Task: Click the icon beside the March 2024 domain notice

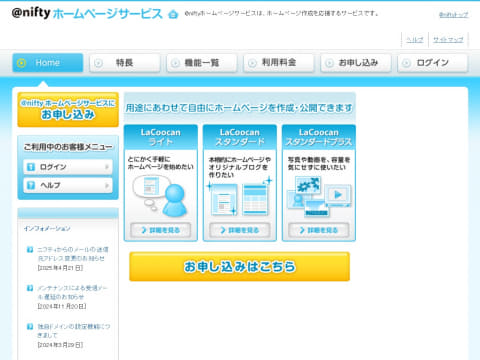Action: (30, 326)
